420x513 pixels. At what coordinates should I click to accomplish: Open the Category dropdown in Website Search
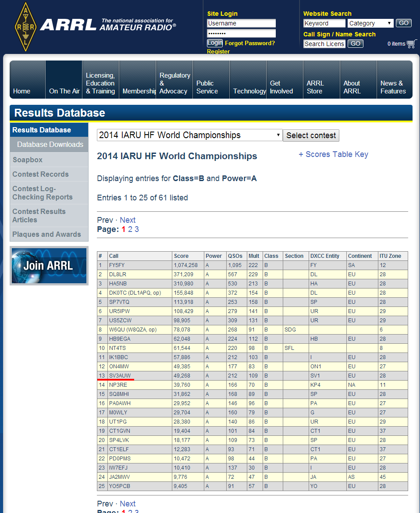coord(370,23)
